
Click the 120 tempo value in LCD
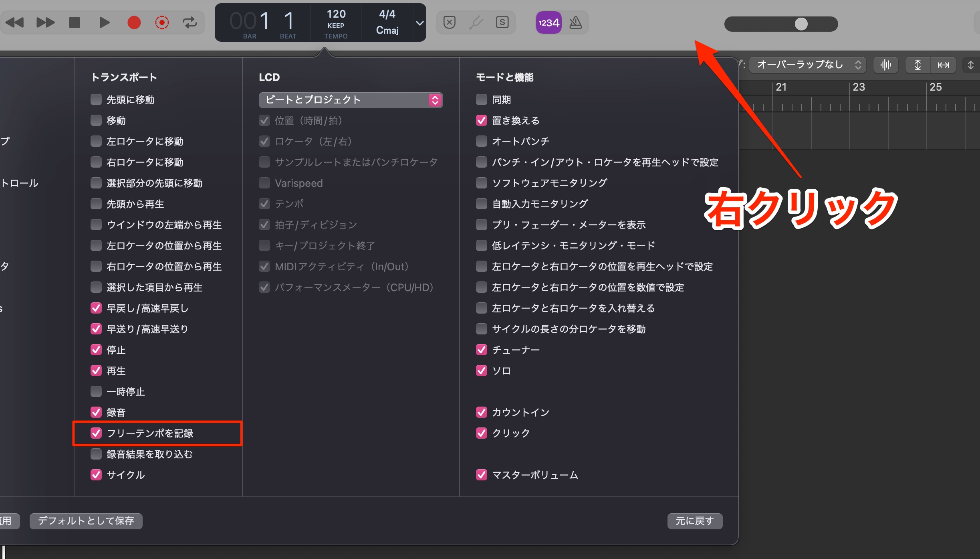pyautogui.click(x=336, y=14)
